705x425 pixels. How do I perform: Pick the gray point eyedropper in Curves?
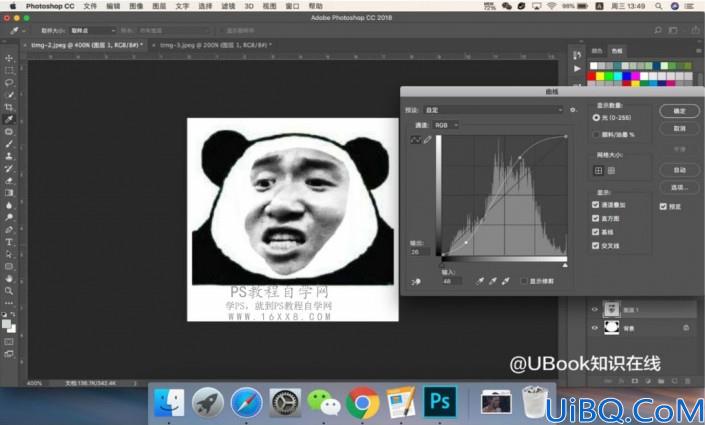tap(493, 281)
